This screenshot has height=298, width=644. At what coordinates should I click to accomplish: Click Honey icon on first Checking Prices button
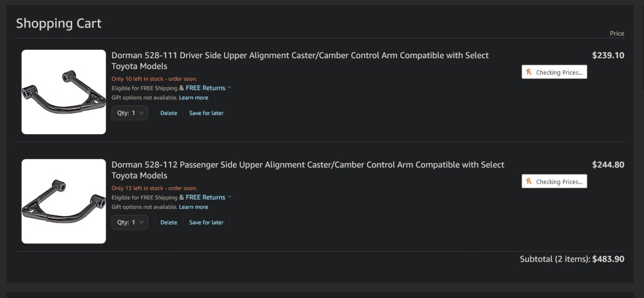tap(529, 72)
